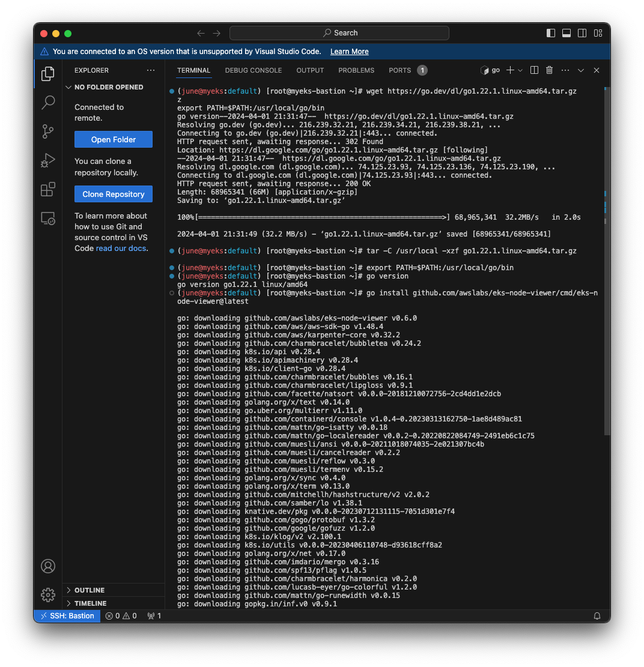Switch to the Ports tab
Screen dimensions: 644x667
pyautogui.click(x=399, y=70)
